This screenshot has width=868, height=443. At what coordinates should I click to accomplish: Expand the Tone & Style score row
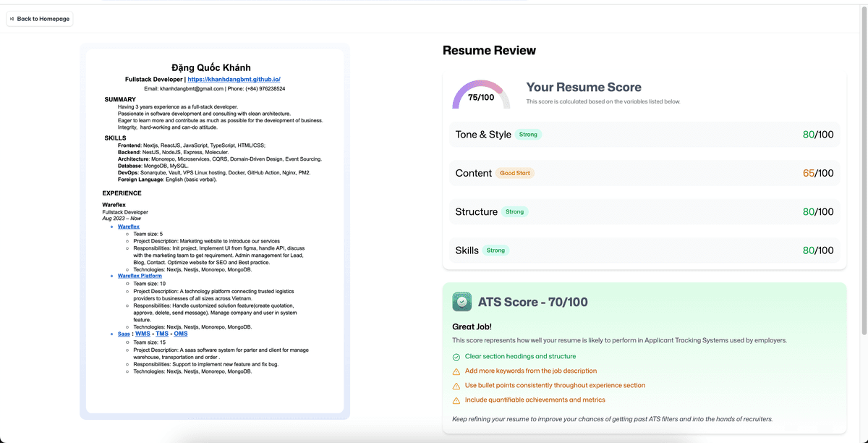point(644,135)
